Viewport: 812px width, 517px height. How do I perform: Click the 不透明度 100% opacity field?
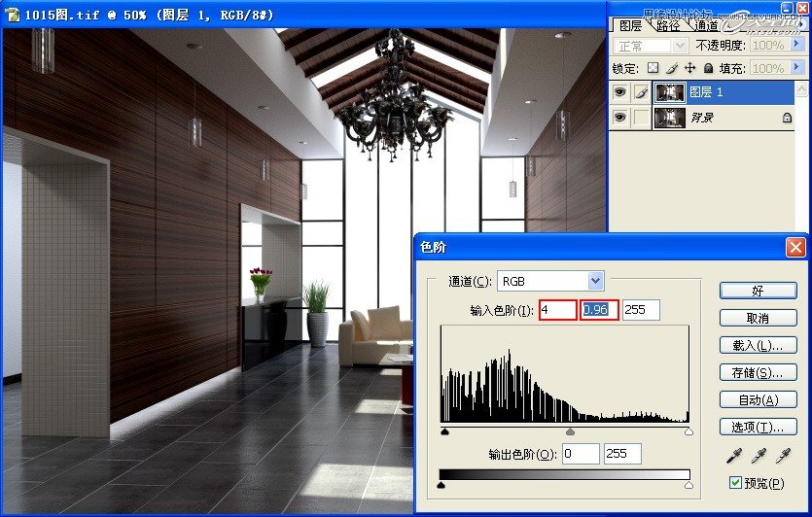tap(770, 46)
